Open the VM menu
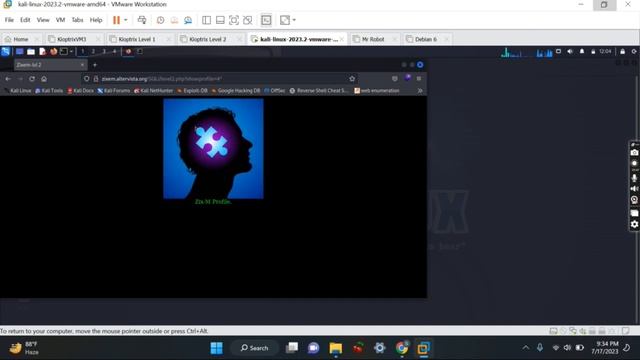 pyautogui.click(x=60, y=20)
